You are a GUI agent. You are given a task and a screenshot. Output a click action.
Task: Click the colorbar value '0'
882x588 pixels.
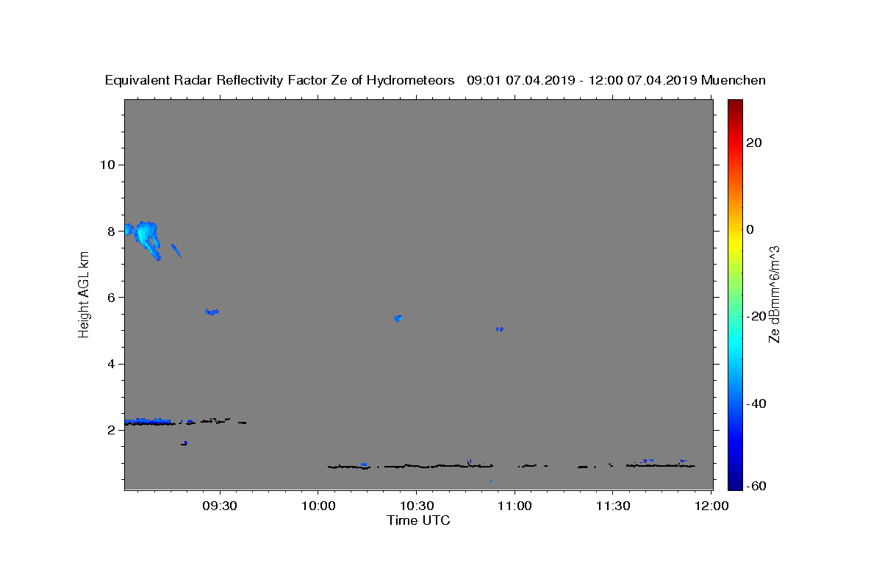tap(750, 229)
